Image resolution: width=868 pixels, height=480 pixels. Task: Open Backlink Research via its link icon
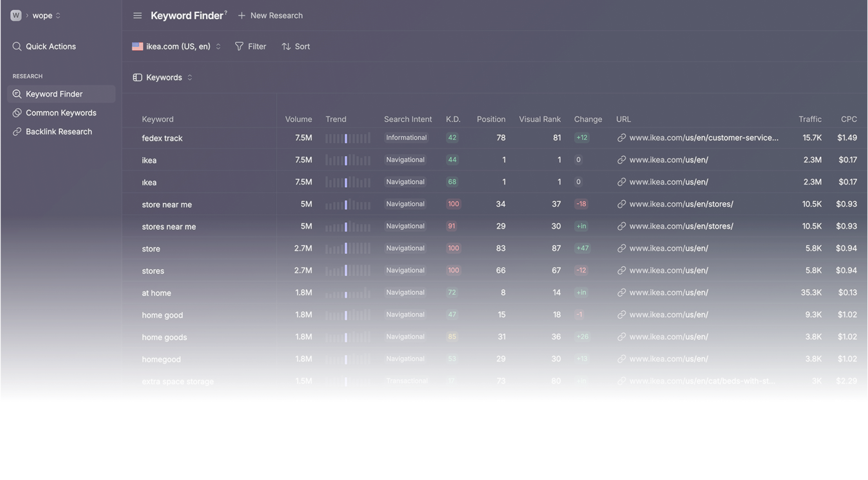[17, 131]
